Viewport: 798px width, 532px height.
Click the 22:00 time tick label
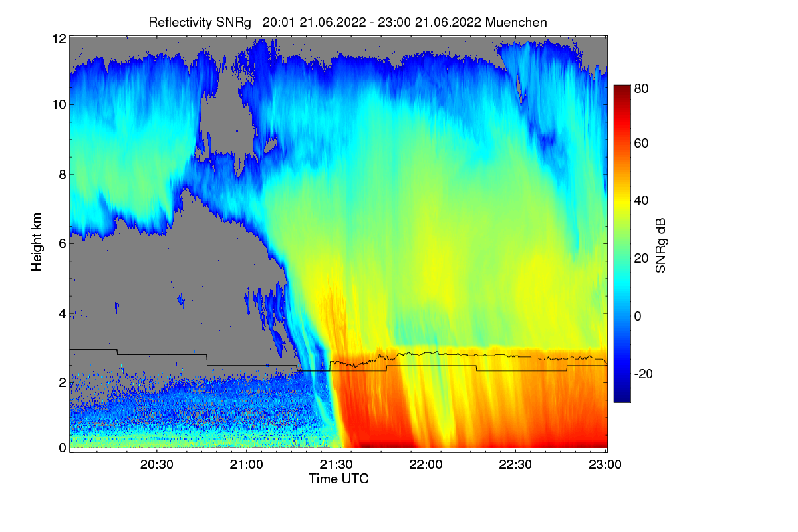pyautogui.click(x=426, y=465)
